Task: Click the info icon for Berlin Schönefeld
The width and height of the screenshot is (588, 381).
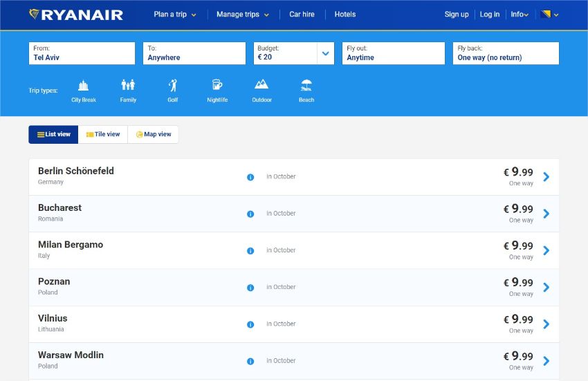Action: [x=250, y=178]
